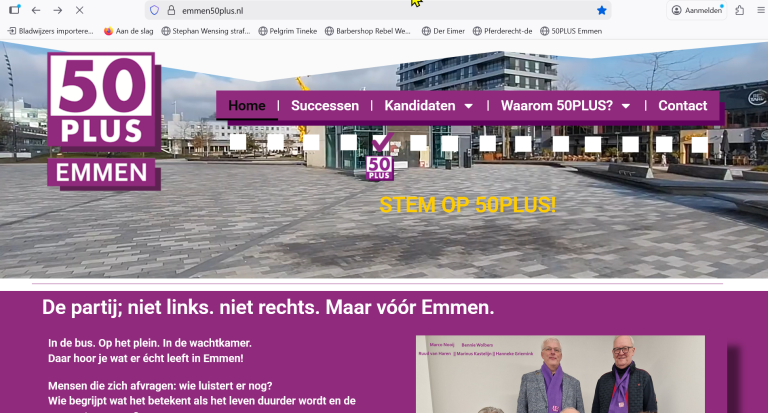Image resolution: width=768 pixels, height=413 pixels.
Task: Open the tab overview icon at top left
Action: pos(15,10)
